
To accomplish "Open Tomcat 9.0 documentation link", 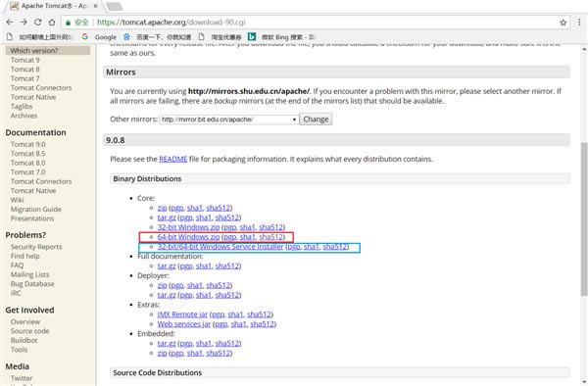I will 27,144.
